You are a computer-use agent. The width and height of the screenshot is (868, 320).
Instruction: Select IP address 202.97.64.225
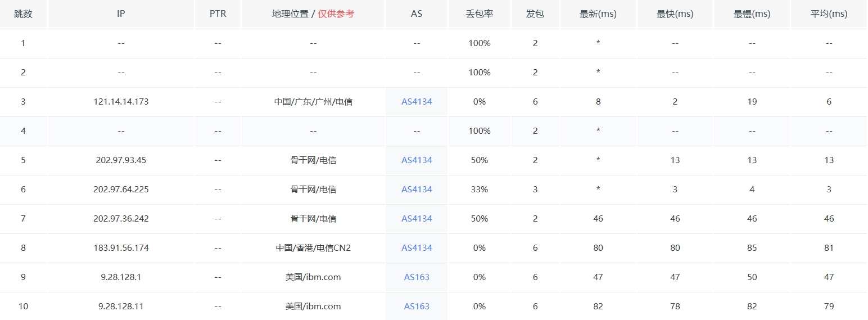click(x=121, y=190)
